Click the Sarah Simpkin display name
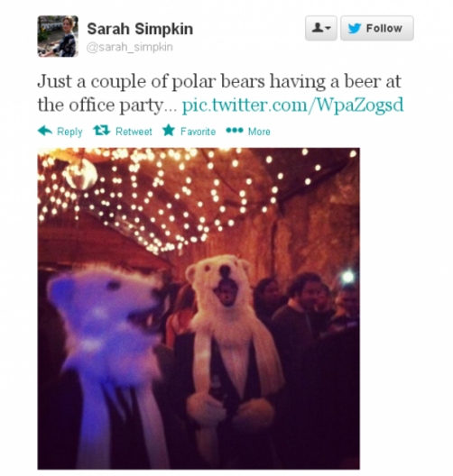Image resolution: width=453 pixels, height=476 pixels. point(140,29)
